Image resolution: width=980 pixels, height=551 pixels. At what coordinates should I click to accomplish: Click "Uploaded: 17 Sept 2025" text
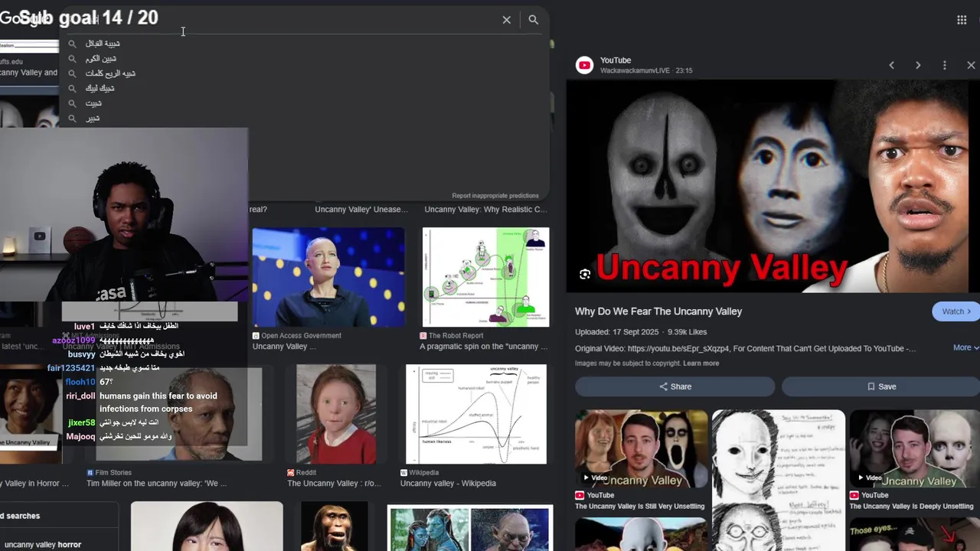click(x=618, y=332)
